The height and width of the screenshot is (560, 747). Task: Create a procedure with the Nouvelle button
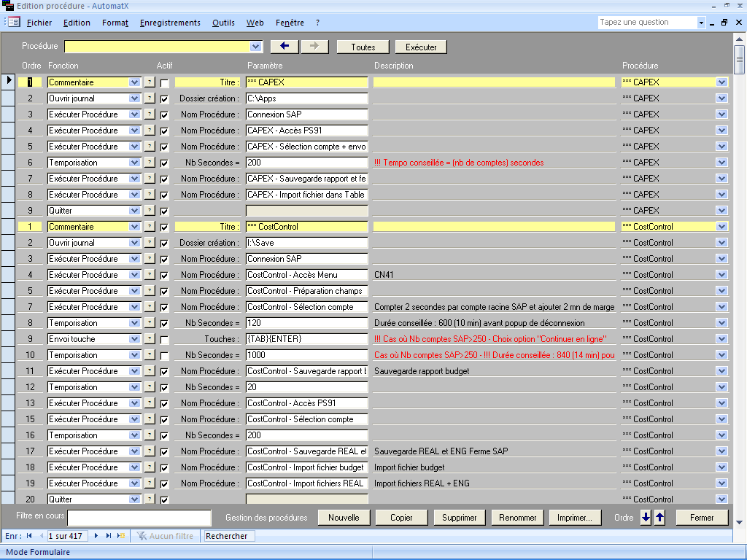(x=344, y=517)
